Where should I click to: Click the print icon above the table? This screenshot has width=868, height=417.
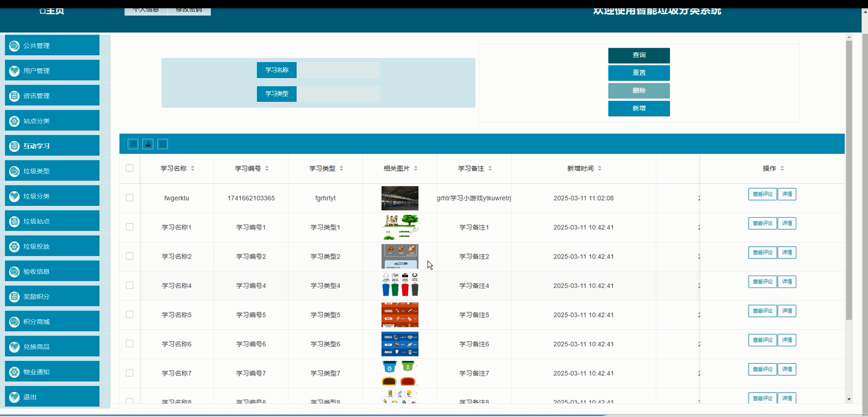point(162,144)
